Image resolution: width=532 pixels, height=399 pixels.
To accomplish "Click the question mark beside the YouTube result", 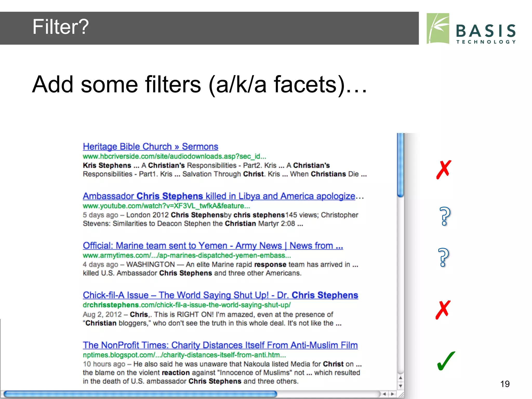I will click(x=445, y=216).
